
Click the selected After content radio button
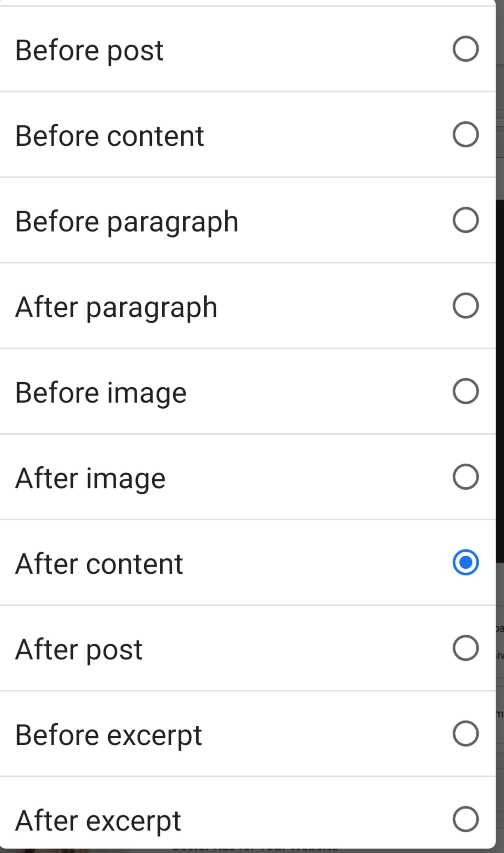(466, 562)
